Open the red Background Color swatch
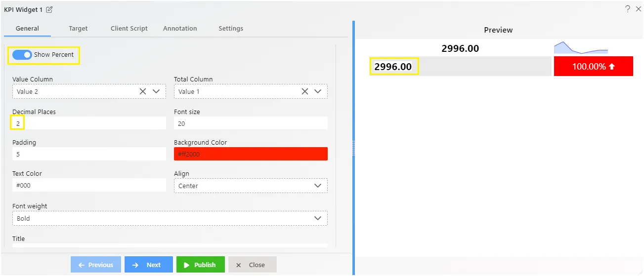The image size is (644, 276). point(251,154)
